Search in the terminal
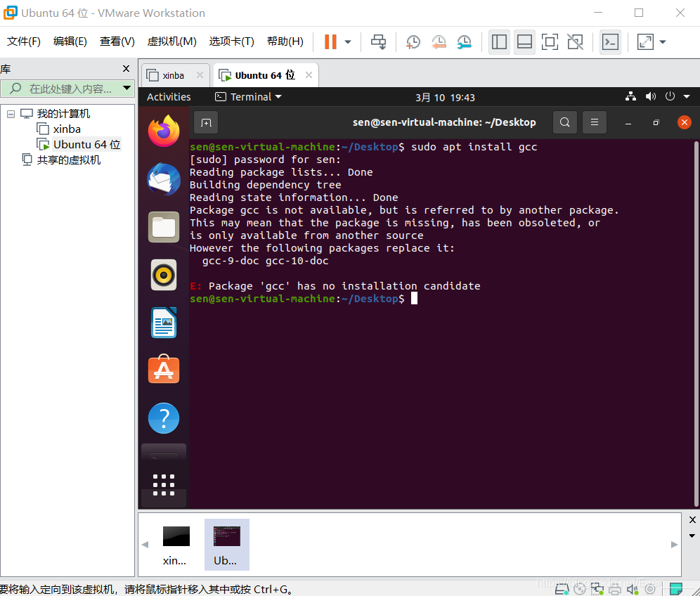 pyautogui.click(x=565, y=122)
